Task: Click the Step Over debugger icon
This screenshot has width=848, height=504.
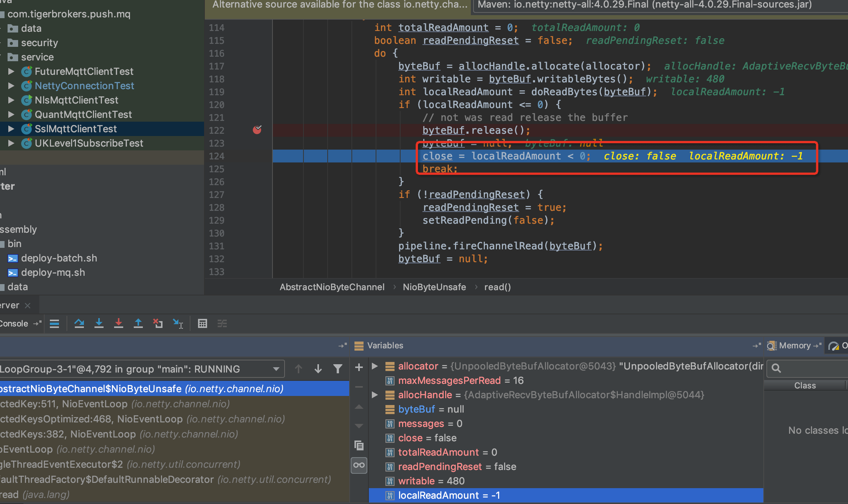Action: (x=79, y=323)
